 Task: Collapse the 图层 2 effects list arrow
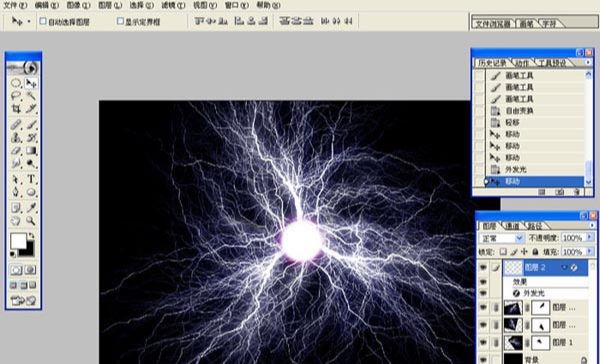tap(565, 268)
